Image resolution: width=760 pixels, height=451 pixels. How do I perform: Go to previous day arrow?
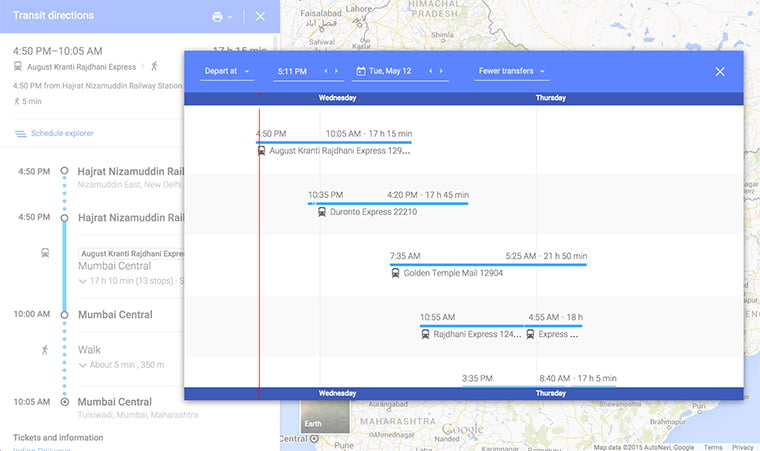[430, 71]
